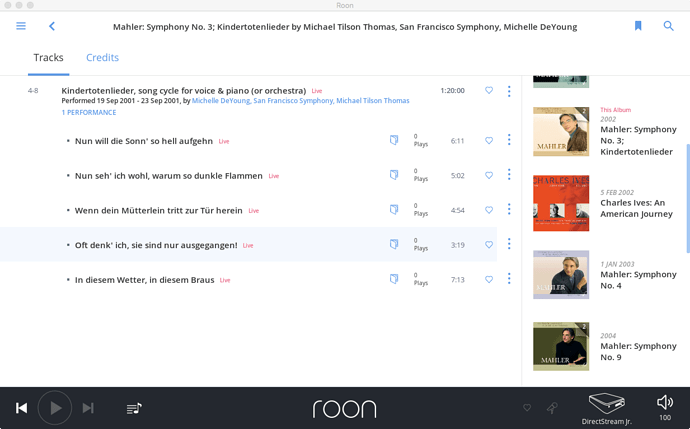
Task: Select track Nun will die Sonn' so hell aufgehn
Action: click(x=144, y=141)
